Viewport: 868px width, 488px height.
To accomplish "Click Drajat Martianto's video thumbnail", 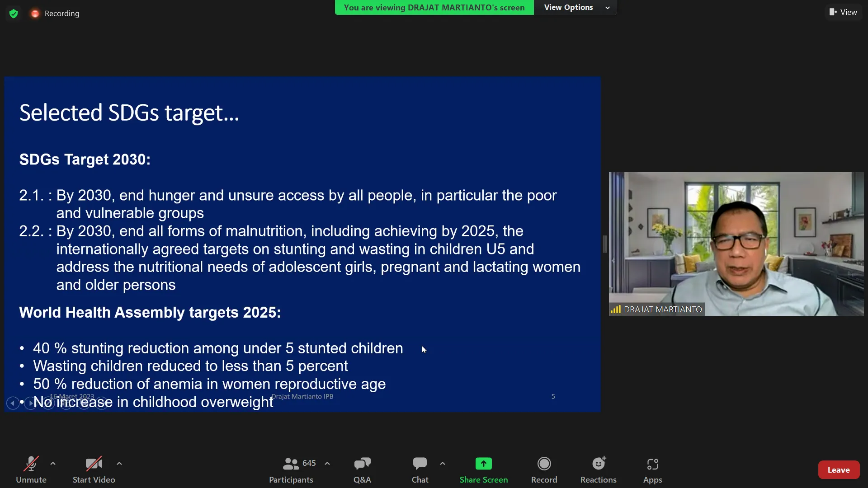I will tap(736, 244).
